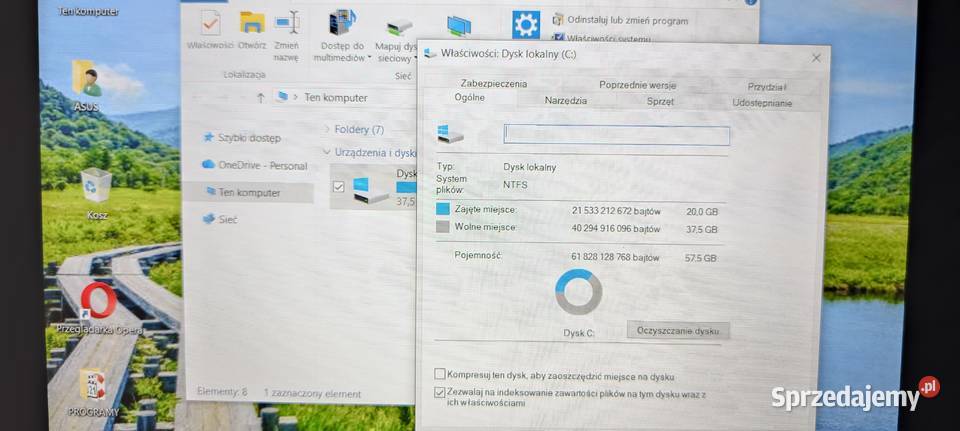Click the network location monitors icon

[459, 26]
